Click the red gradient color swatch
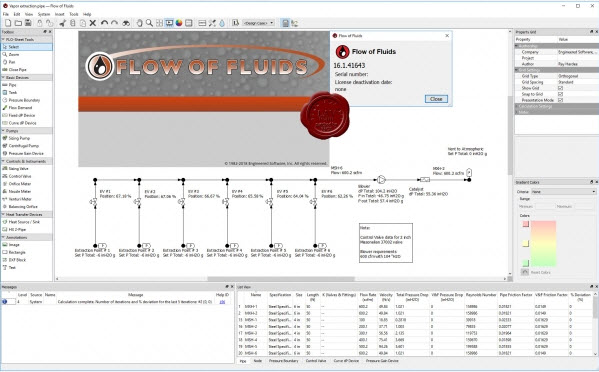599x372 pixels. pyautogui.click(x=526, y=224)
